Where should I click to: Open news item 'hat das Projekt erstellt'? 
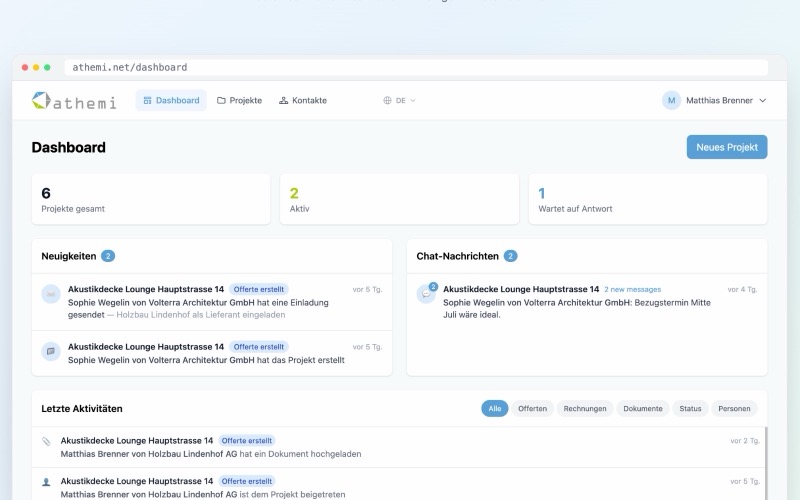click(x=212, y=353)
